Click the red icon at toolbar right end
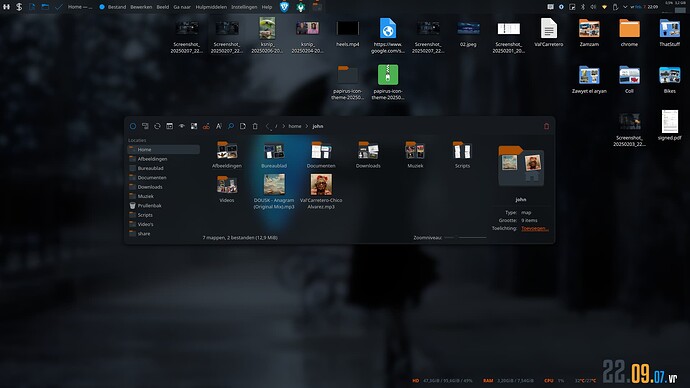Screen dimensions: 690x388 pyautogui.click(x=546, y=126)
